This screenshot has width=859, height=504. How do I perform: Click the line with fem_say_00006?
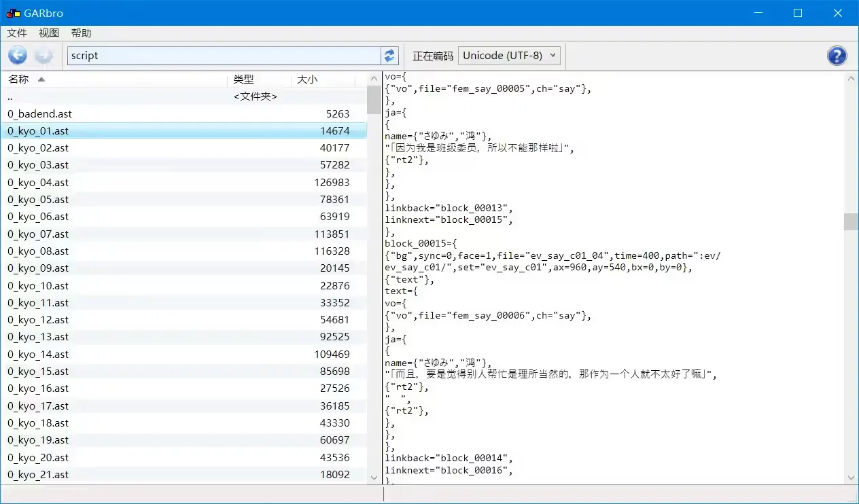(488, 315)
